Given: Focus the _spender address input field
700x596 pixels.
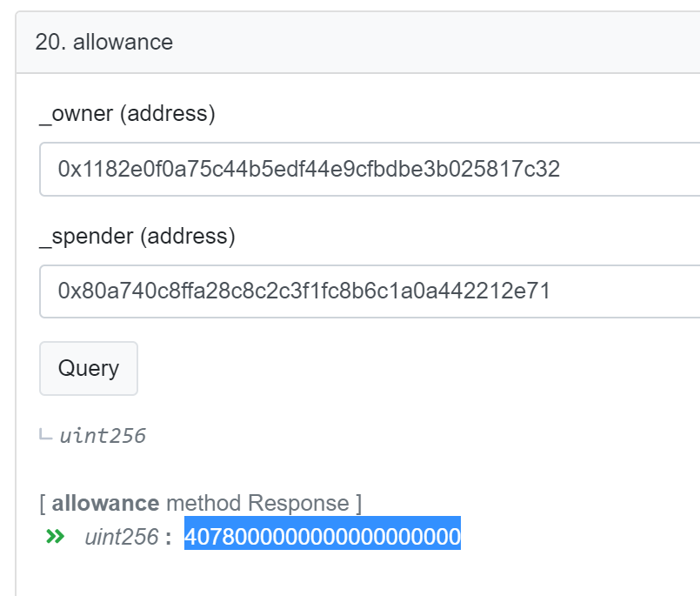Looking at the screenshot, I should [370, 291].
